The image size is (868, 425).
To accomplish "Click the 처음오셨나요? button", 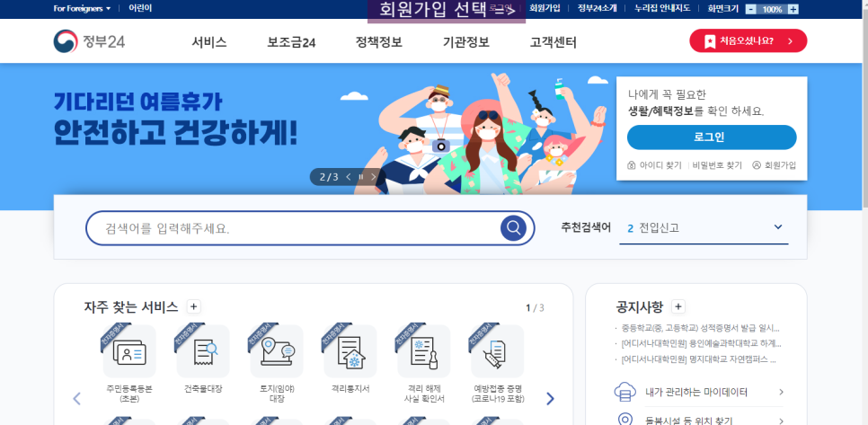I will 748,41.
